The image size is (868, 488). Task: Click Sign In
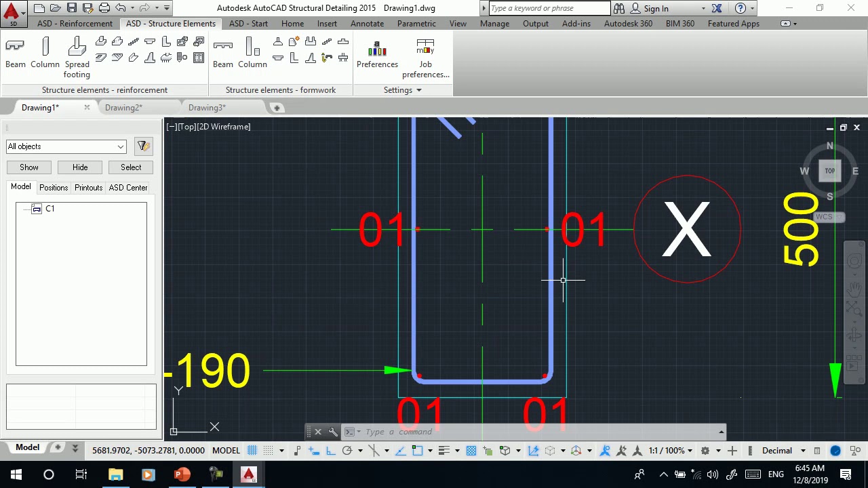tap(656, 8)
